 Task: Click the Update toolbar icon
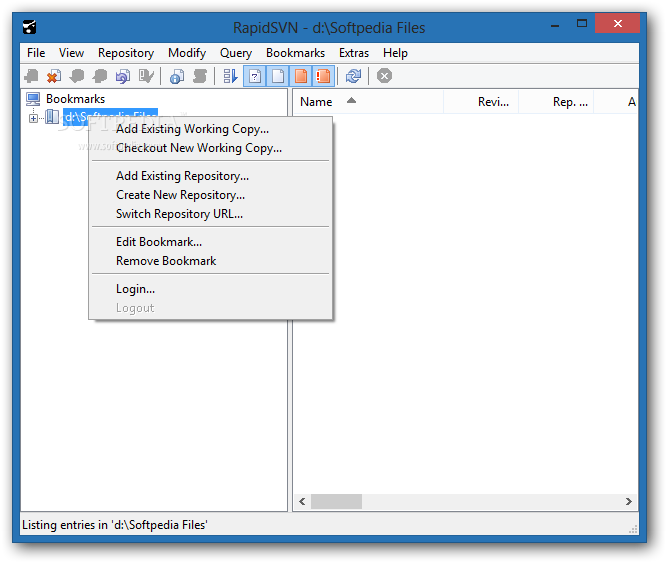click(x=77, y=76)
